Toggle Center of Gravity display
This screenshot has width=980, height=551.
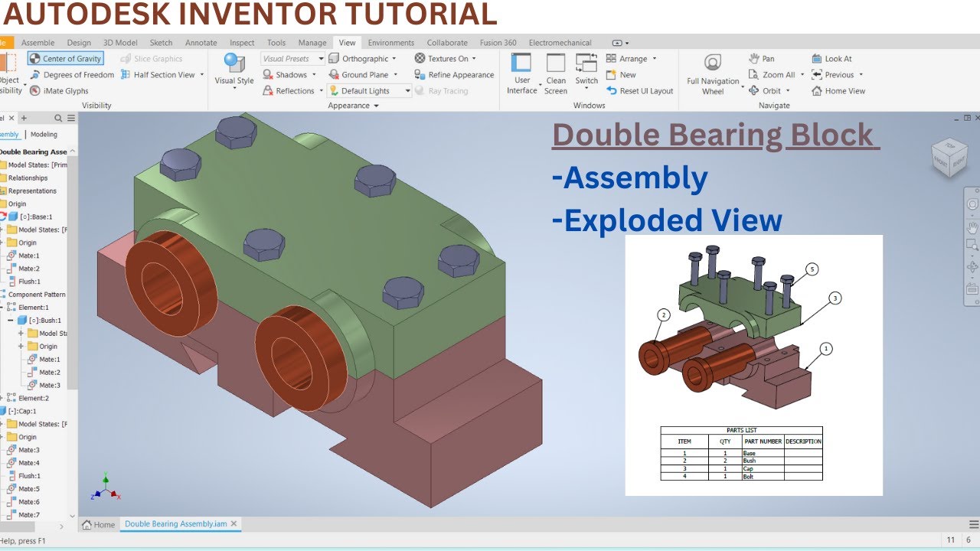[65, 59]
